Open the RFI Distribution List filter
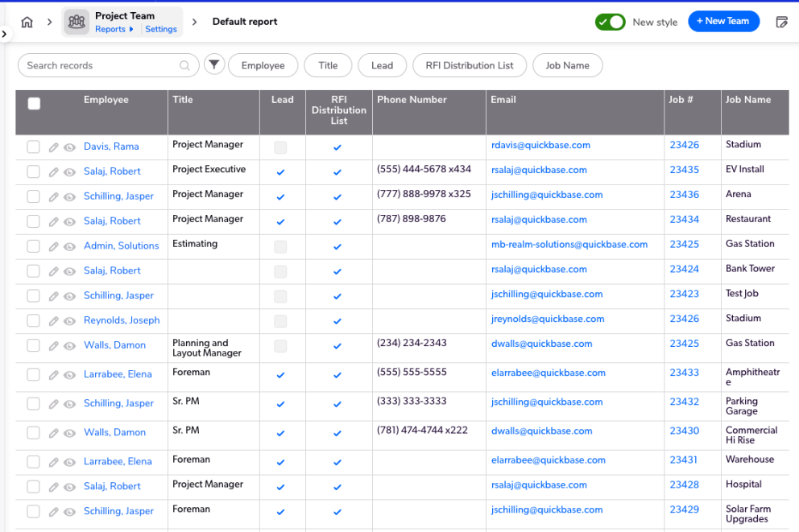Viewport: 799px width, 532px height. (470, 66)
